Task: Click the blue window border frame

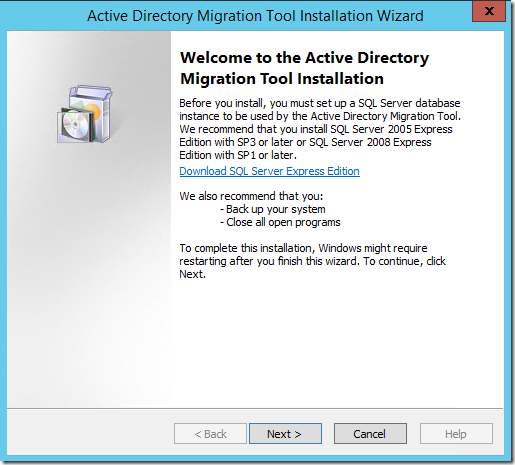Action: click(x=3, y=233)
